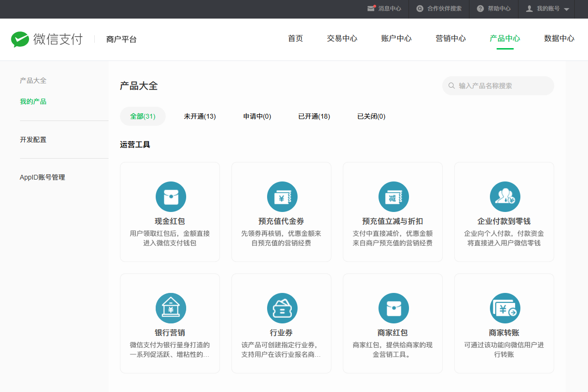The height and width of the screenshot is (392, 588).
Task: Click description '可通过该功能向微信用户进行转账'
Action: pyautogui.click(x=504, y=350)
